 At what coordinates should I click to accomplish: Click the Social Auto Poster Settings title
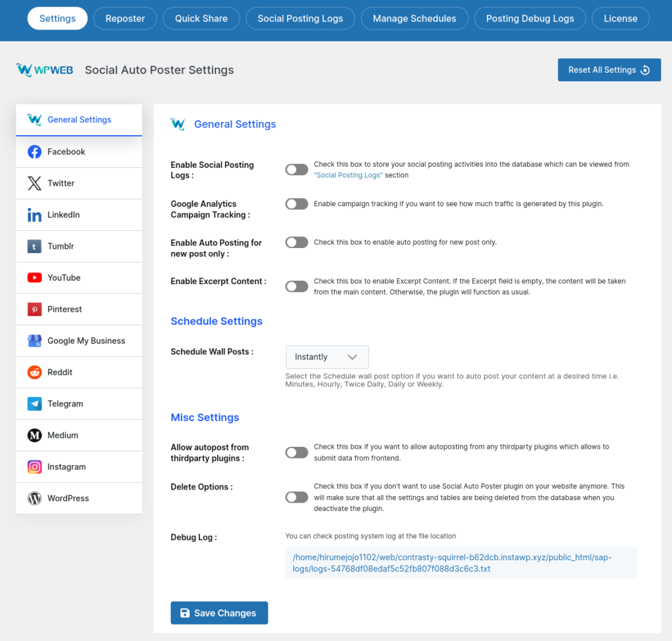coord(159,70)
